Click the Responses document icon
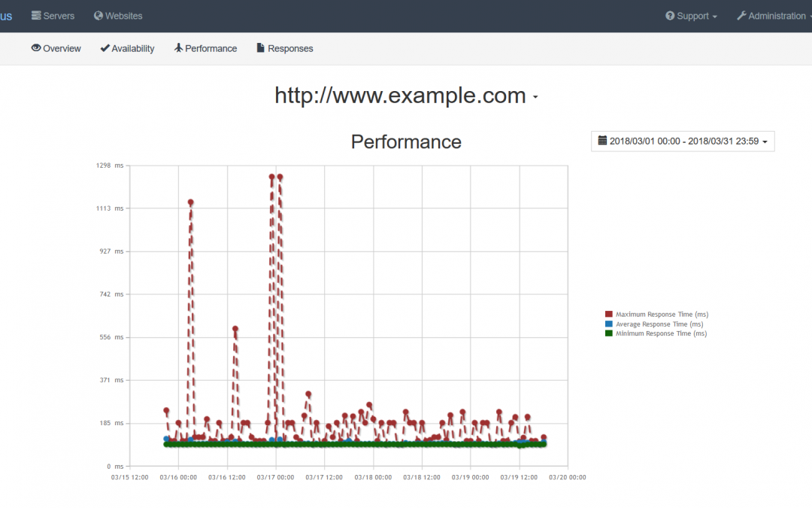The width and height of the screenshot is (812, 508). (x=261, y=48)
